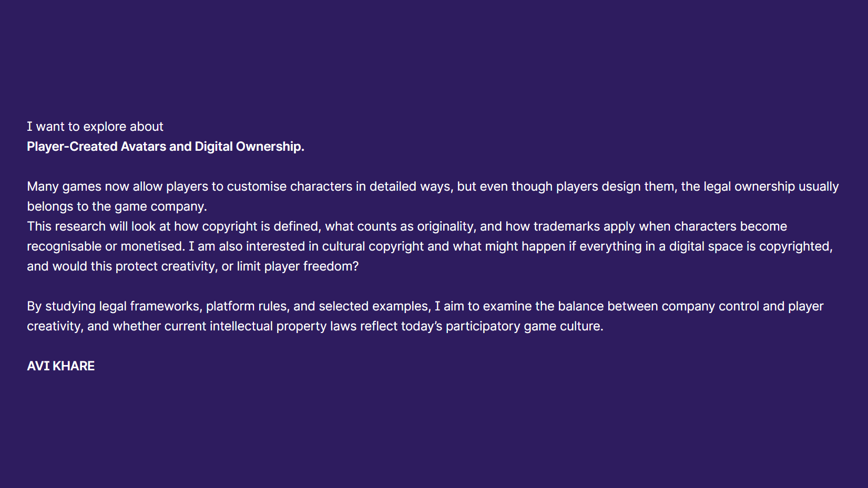Click the line beginning 'This research will look'
This screenshot has height=488, width=868.
[x=407, y=226]
